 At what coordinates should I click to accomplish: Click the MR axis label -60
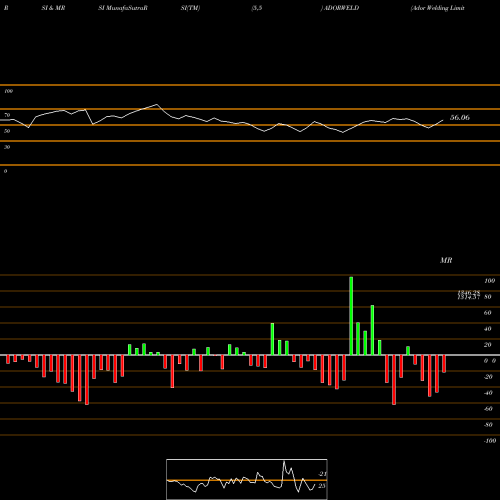488,409
